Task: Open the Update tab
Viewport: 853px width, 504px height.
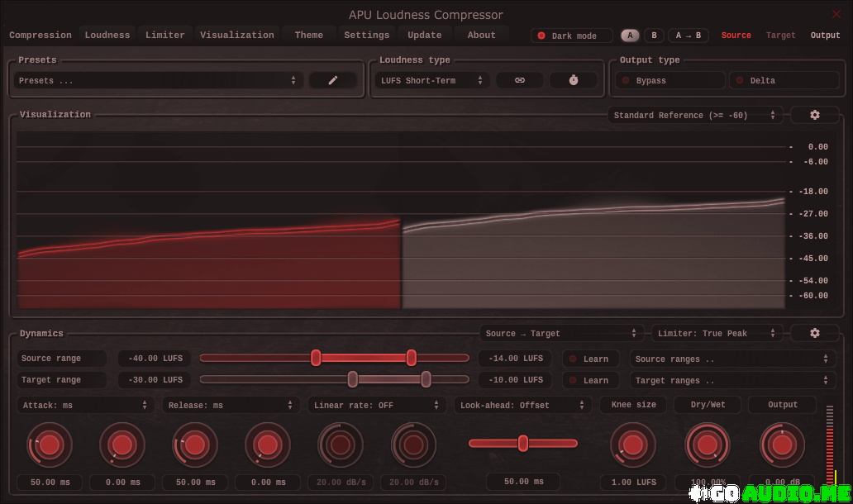Action: pyautogui.click(x=425, y=35)
